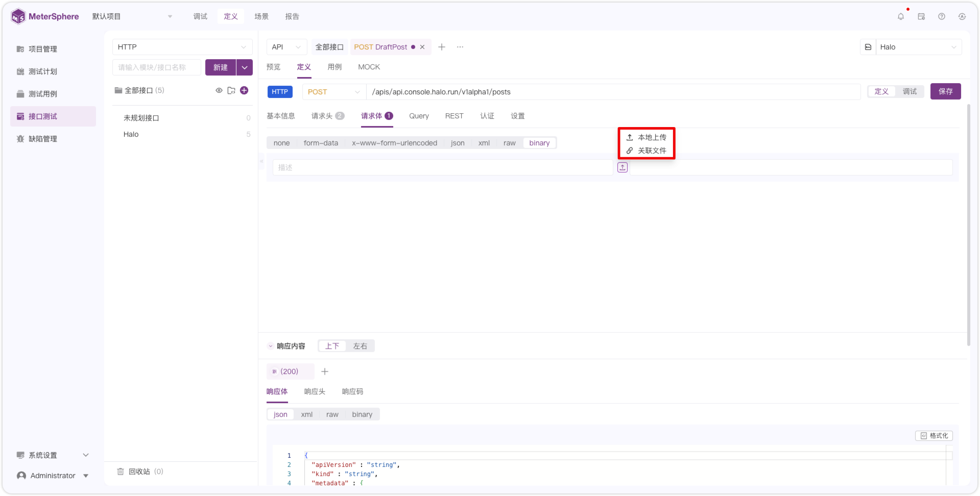Open the 默认项目 project selector
The width and height of the screenshot is (980, 496).
(x=132, y=16)
